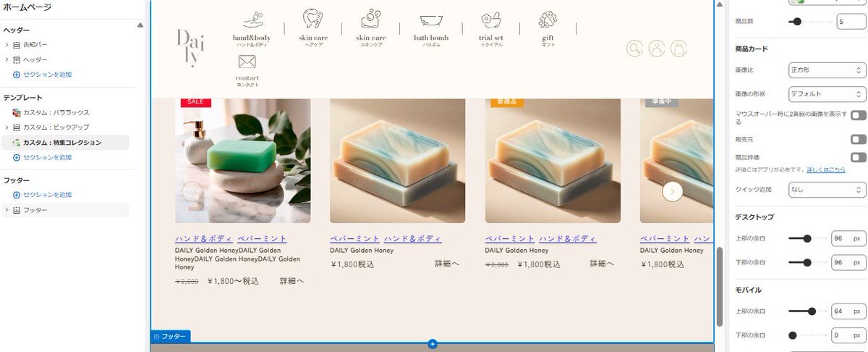Toggle 販売元 vendor switch
Screen dimensions: 868x352
point(858,139)
